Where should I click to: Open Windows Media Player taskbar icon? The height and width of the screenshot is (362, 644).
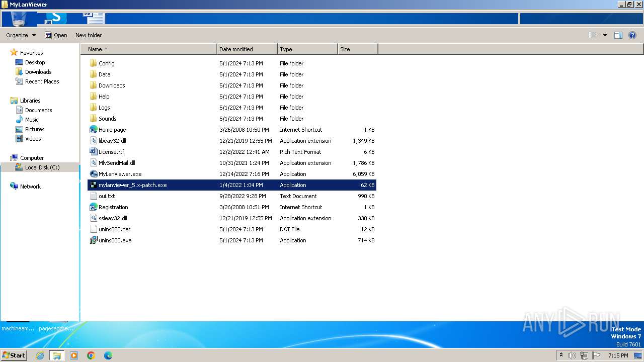(x=74, y=355)
